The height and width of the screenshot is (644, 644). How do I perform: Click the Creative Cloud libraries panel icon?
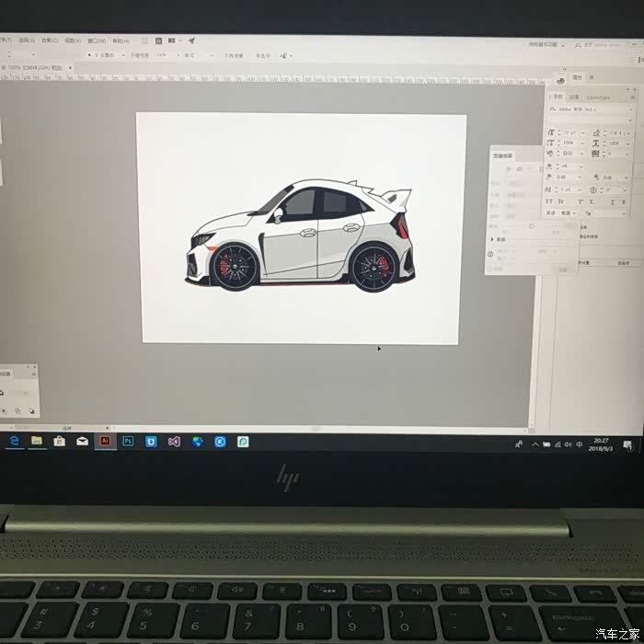[560, 81]
